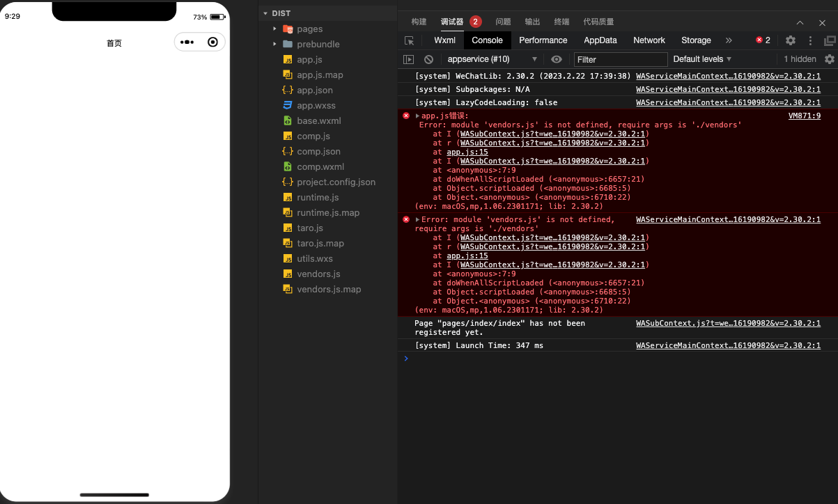Open the 终端 terminal panel
This screenshot has height=504, width=838.
coord(561,22)
